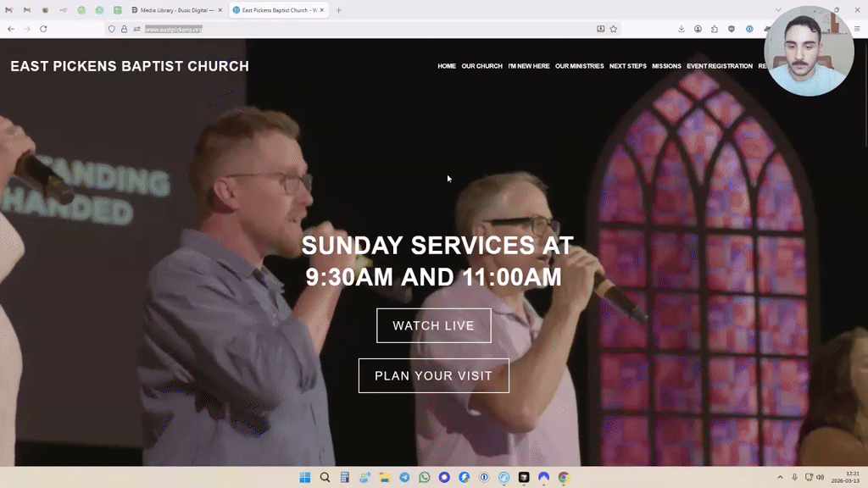This screenshot has height=488, width=868.
Task: Open the browser hamburger menu
Action: (857, 29)
